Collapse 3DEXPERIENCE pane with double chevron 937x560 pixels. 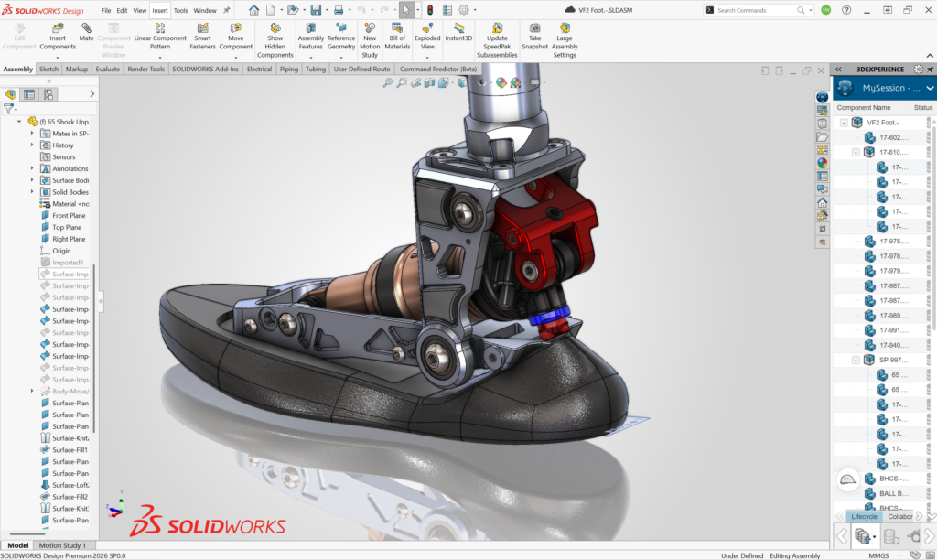[x=838, y=70]
